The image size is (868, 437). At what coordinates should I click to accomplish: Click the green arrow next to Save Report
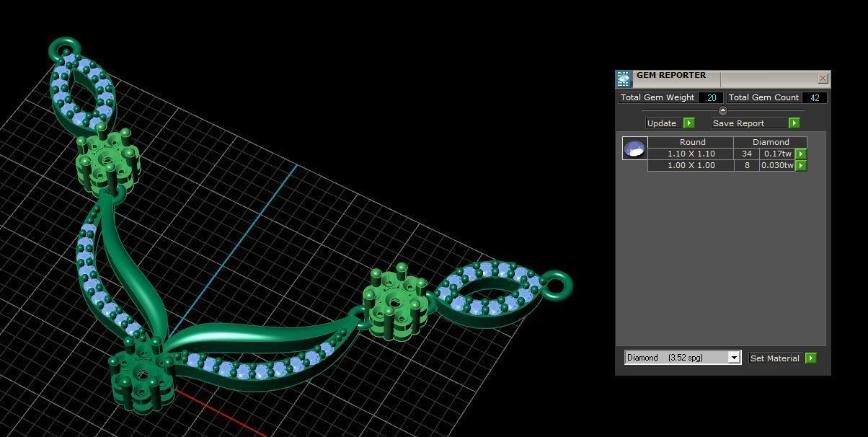794,123
